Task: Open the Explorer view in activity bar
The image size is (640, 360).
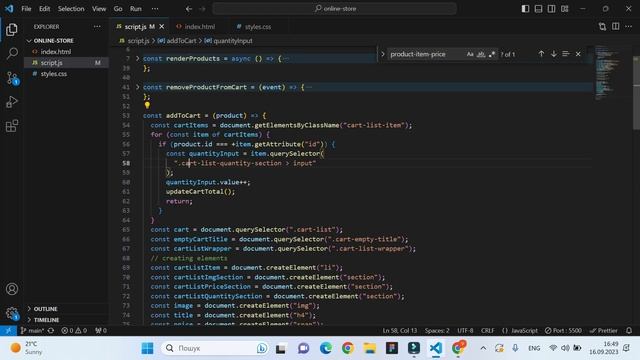Action: [12, 29]
